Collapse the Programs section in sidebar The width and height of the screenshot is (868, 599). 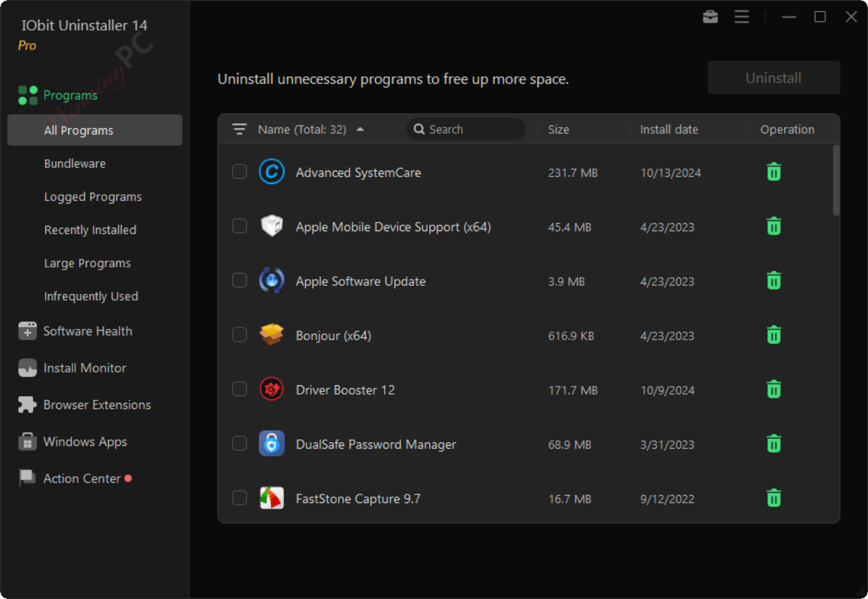70,95
